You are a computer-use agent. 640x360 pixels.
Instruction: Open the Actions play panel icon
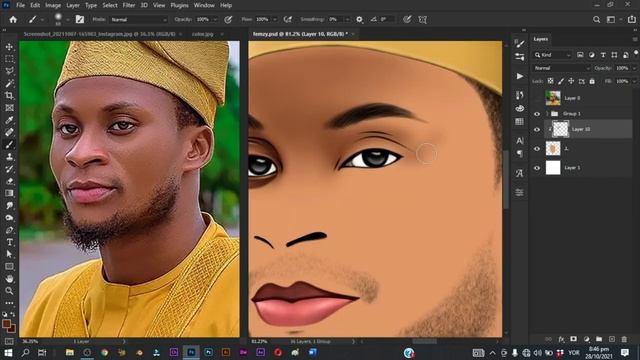(x=520, y=76)
